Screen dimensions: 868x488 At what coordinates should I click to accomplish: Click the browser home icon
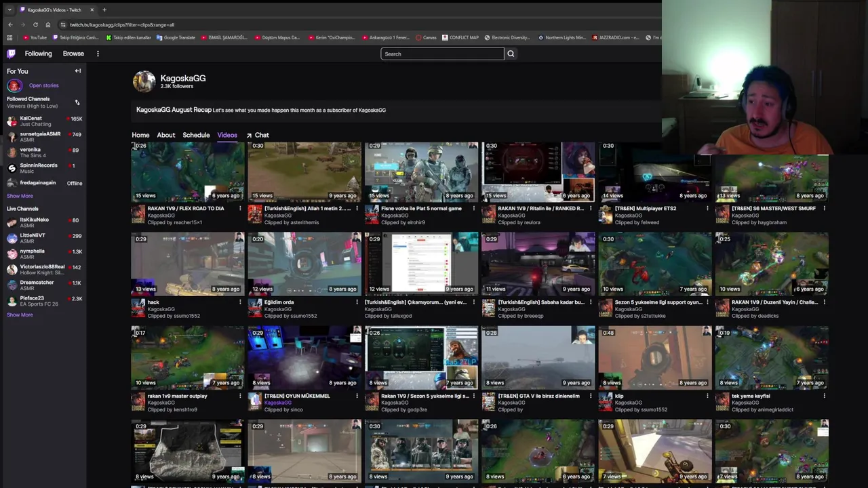click(x=47, y=24)
